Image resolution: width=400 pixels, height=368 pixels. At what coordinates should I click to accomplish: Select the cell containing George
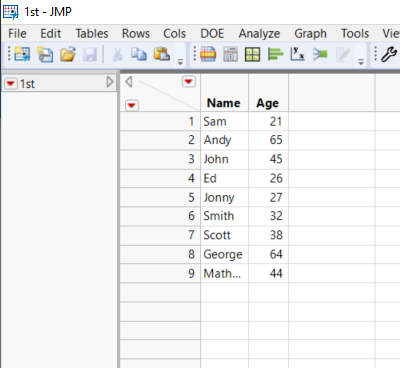(224, 254)
